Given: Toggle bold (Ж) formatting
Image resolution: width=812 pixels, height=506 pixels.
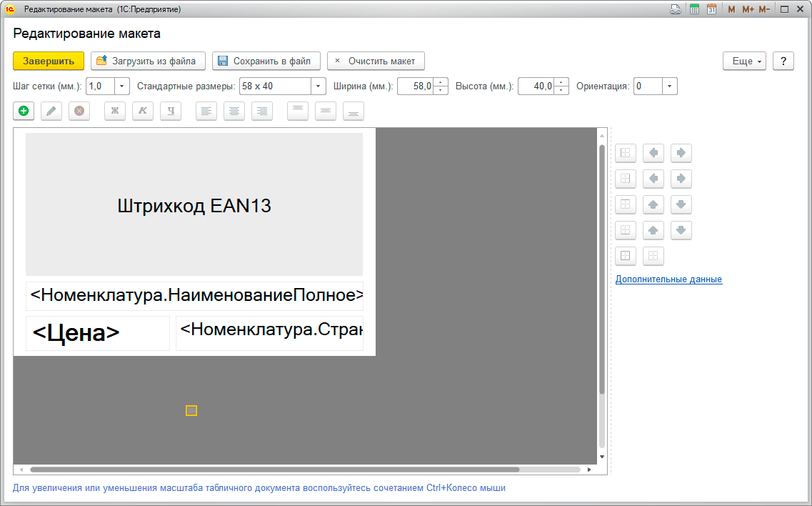Looking at the screenshot, I should 115,111.
